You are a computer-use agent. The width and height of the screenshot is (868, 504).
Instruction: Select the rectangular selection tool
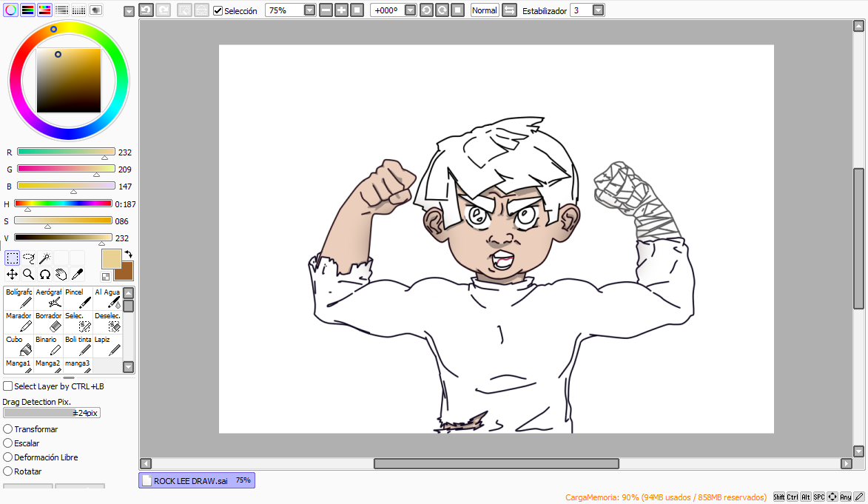click(x=12, y=258)
